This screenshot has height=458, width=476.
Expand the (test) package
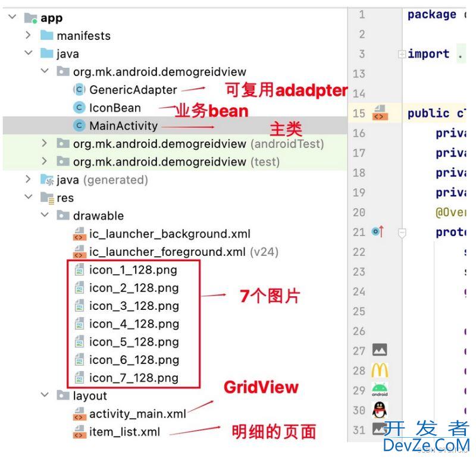[x=44, y=161]
